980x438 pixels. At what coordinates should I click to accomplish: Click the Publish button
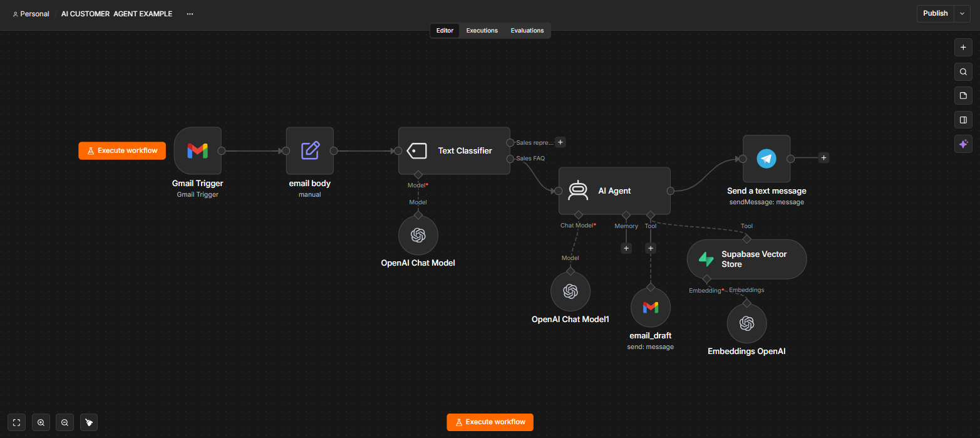[936, 14]
